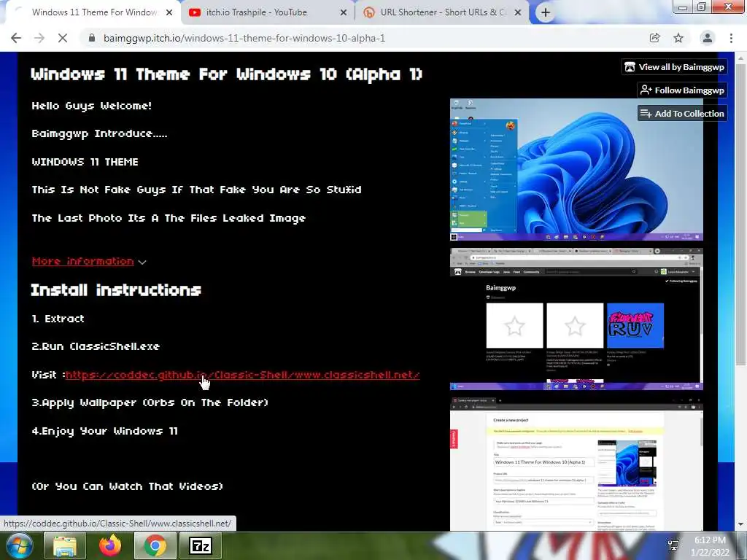Open the Windows 11 desktop screenshot thumbnail
This screenshot has height=560, width=747.
[x=576, y=169]
